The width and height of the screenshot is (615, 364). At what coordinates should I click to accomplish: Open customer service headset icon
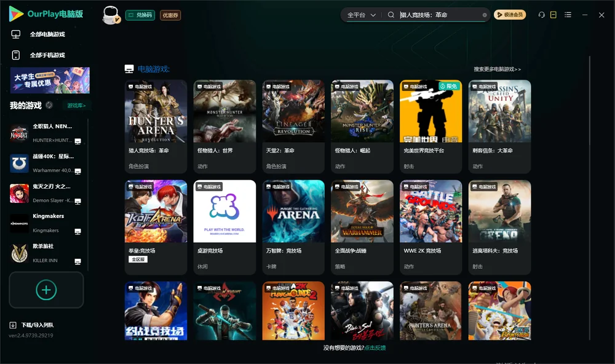coord(542,15)
